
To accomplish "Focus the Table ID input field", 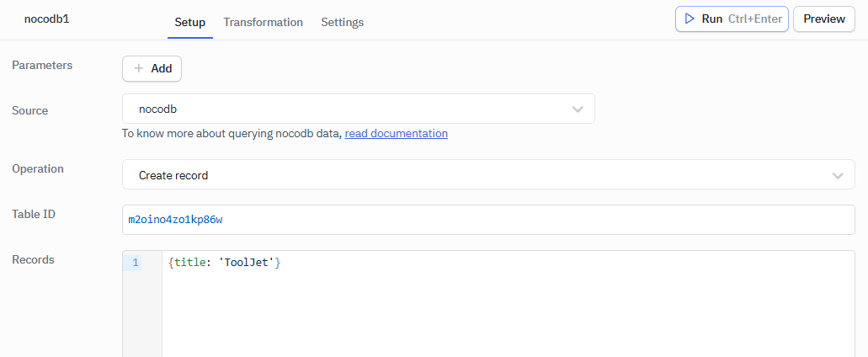I will point(488,220).
